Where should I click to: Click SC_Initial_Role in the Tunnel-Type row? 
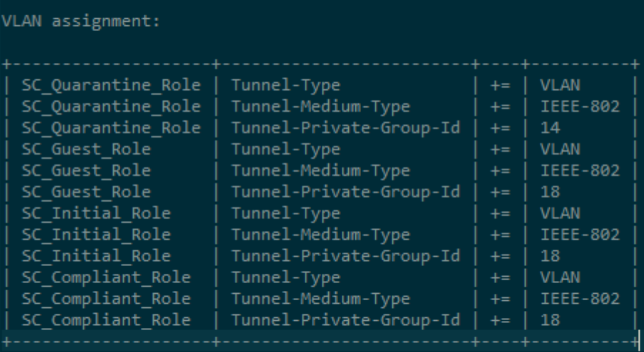coord(96,213)
